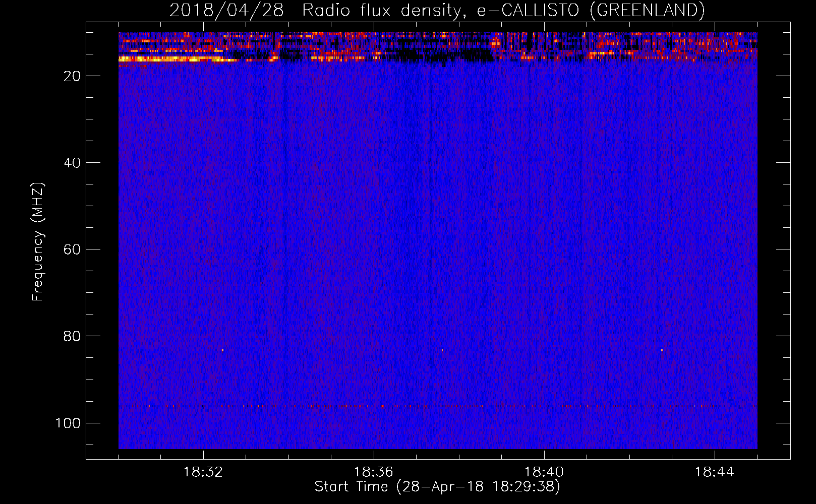Click the plot title text 'Radio flux density, e-CALLISTO (GREENLAND)'
Image resolution: width=816 pixels, height=504 pixels.
click(x=503, y=10)
